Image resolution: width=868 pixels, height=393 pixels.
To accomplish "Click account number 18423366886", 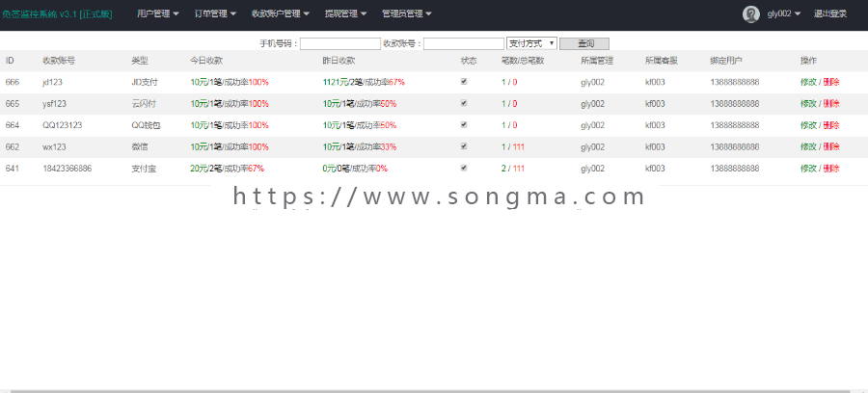I will [x=67, y=168].
